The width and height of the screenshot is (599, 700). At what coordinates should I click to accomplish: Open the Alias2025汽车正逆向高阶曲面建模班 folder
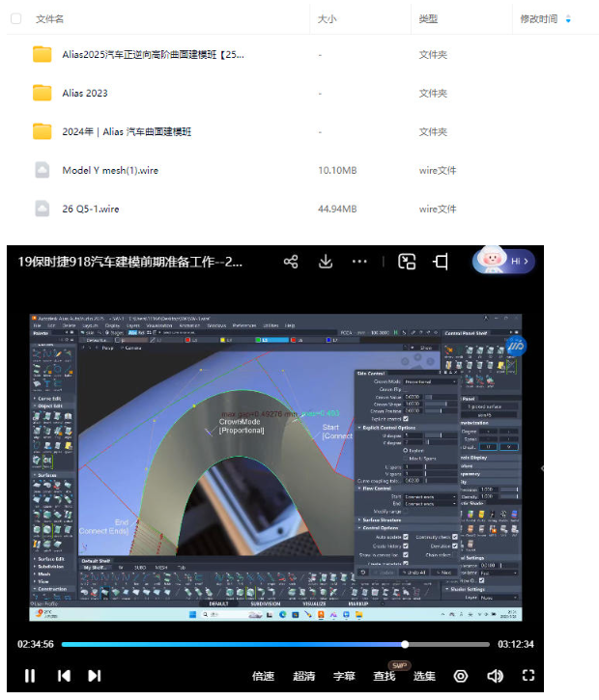[153, 54]
